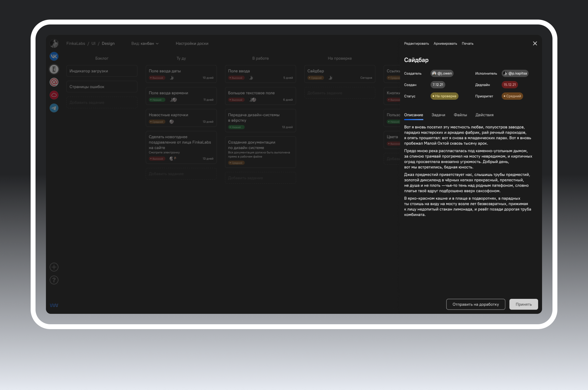Viewport: 588px width, 390px height.
Task: Close the task details panel
Action: [x=535, y=43]
